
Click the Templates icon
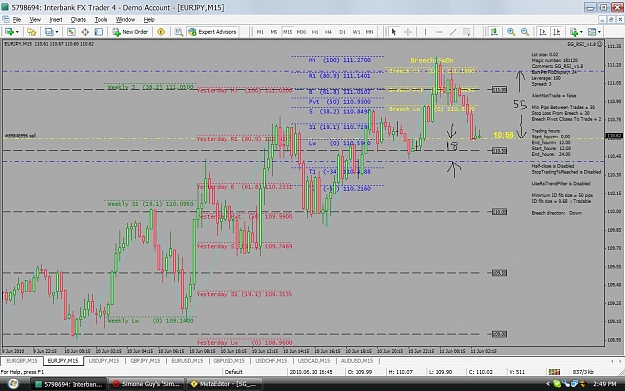[592, 32]
